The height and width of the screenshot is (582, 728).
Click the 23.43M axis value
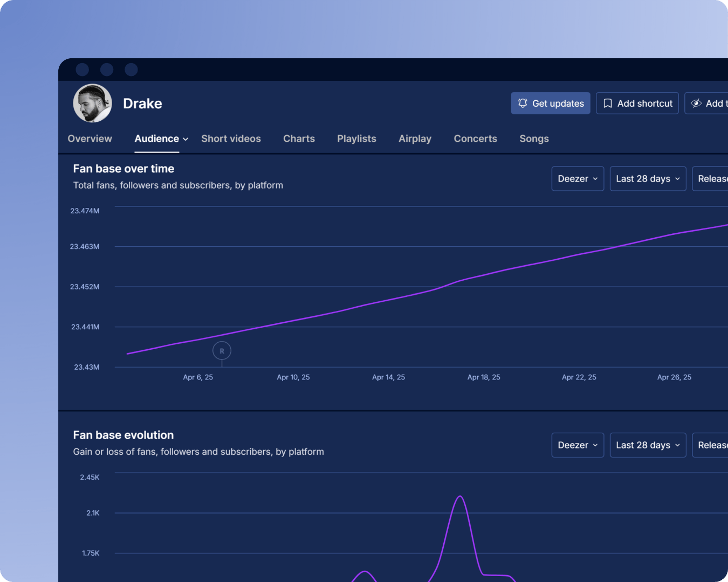(x=87, y=367)
